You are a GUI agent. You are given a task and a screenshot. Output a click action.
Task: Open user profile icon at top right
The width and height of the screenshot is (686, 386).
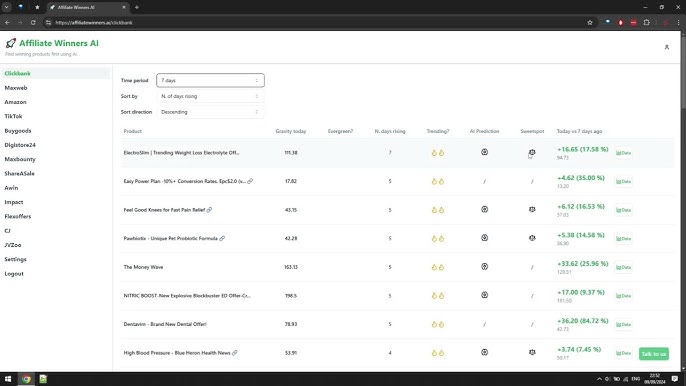tap(667, 47)
